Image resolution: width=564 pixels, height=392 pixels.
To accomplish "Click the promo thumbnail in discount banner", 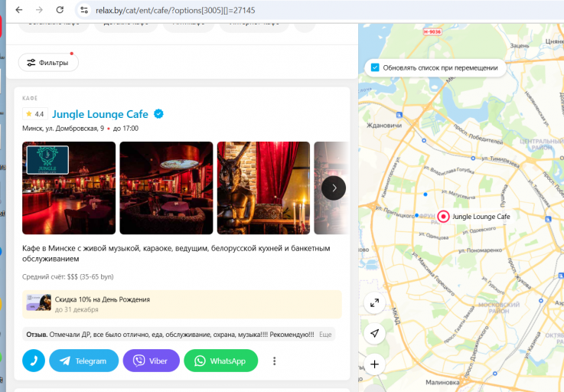I will 38,302.
